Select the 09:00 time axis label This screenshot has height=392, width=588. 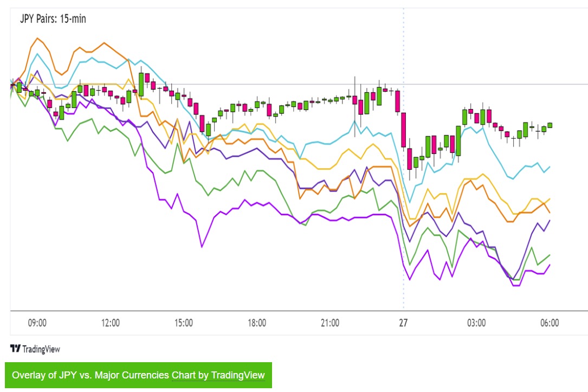(37, 323)
